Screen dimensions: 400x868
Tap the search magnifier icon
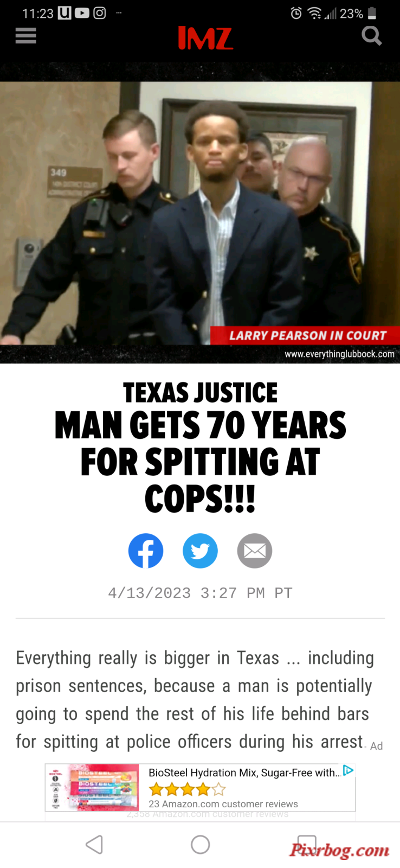[x=372, y=36]
